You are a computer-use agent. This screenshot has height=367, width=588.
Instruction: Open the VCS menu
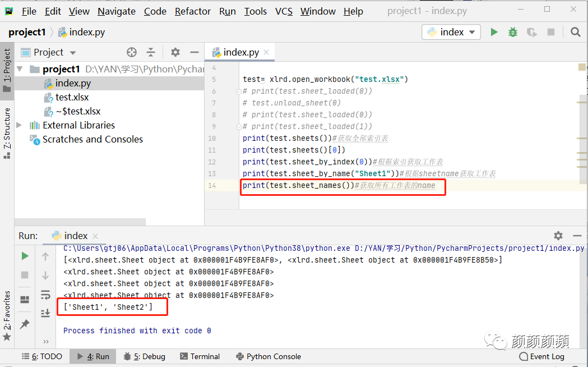coord(284,11)
